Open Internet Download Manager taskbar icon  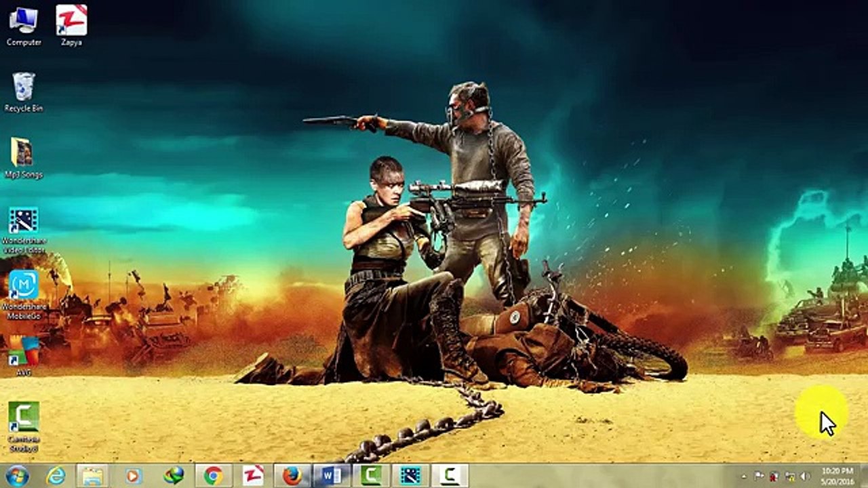pyautogui.click(x=174, y=476)
